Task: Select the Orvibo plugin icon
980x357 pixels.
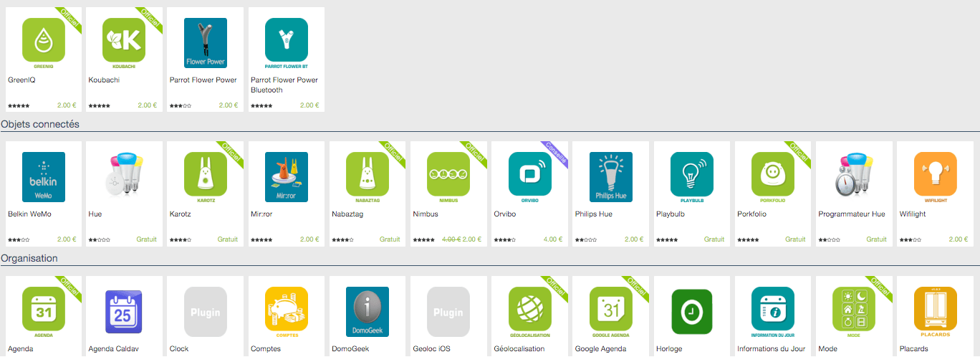Action: coord(530,177)
